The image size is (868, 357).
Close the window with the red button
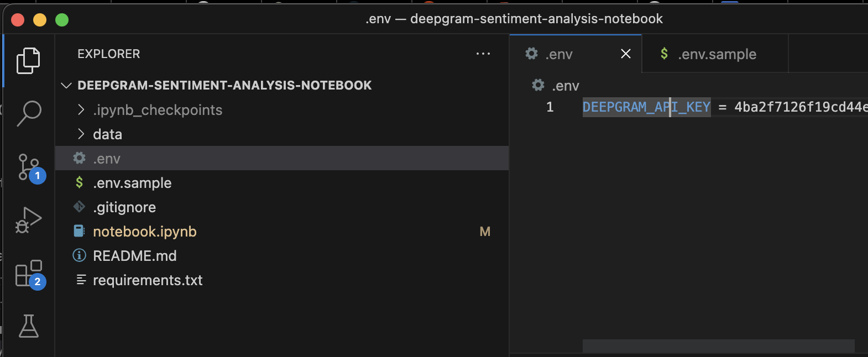pyautogui.click(x=18, y=20)
